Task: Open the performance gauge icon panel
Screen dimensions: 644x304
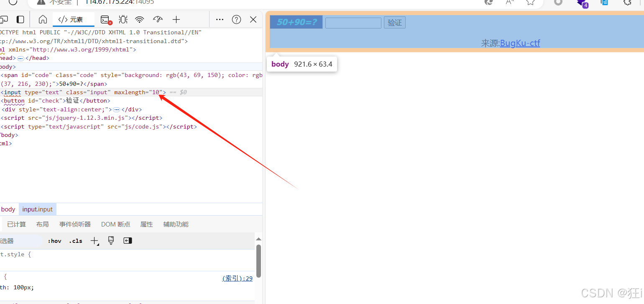Action: click(x=157, y=19)
